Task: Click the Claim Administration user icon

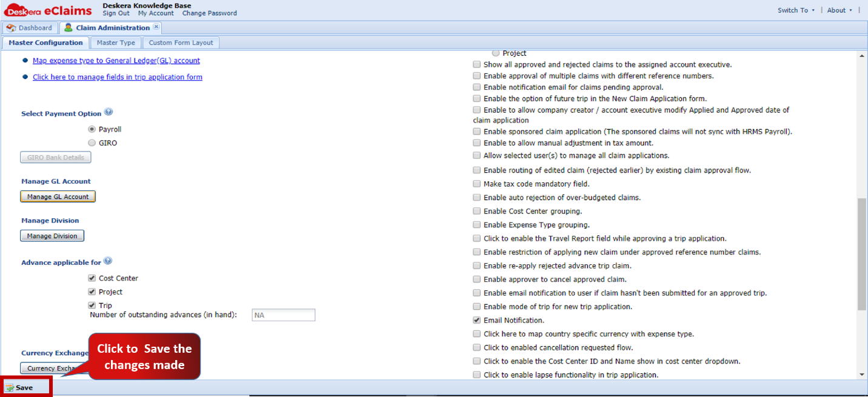Action: pyautogui.click(x=68, y=28)
